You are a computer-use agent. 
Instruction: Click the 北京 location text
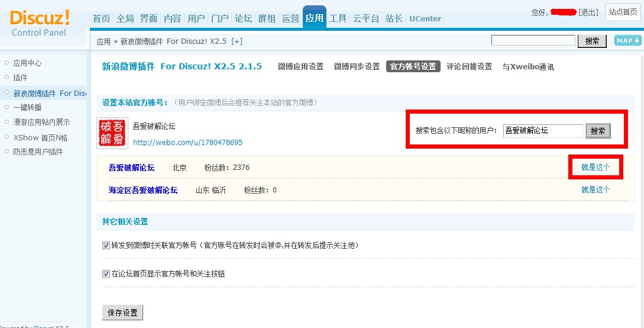click(180, 168)
